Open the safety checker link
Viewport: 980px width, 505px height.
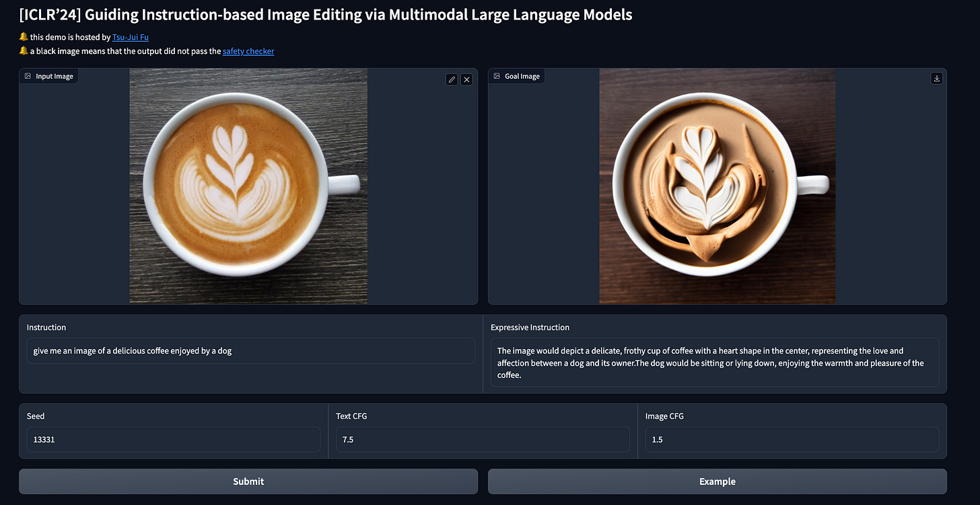(x=248, y=51)
